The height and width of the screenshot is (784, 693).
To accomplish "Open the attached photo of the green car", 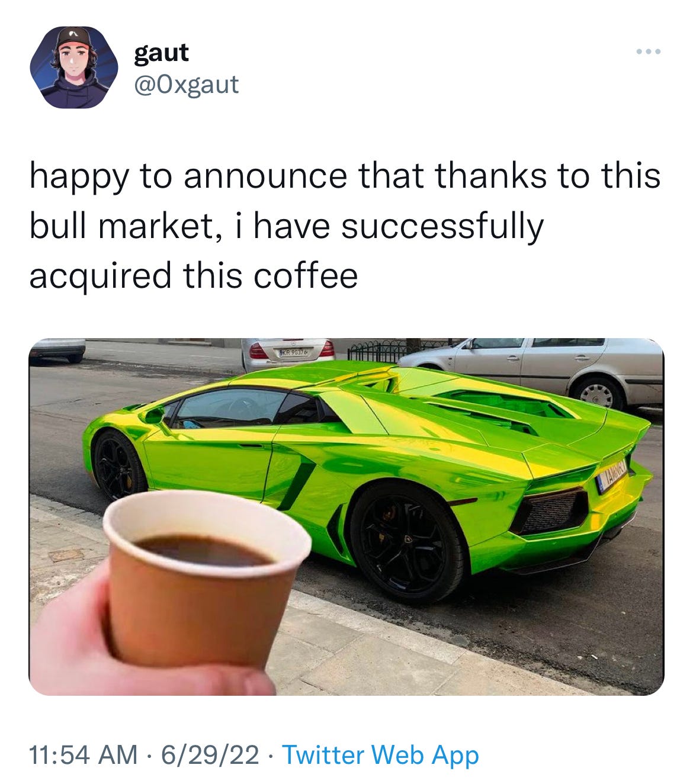I will point(346,516).
